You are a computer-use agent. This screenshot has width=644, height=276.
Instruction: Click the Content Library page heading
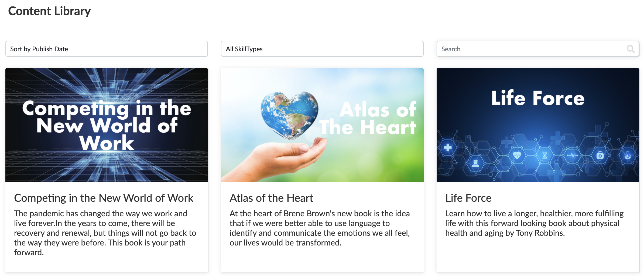tap(49, 11)
